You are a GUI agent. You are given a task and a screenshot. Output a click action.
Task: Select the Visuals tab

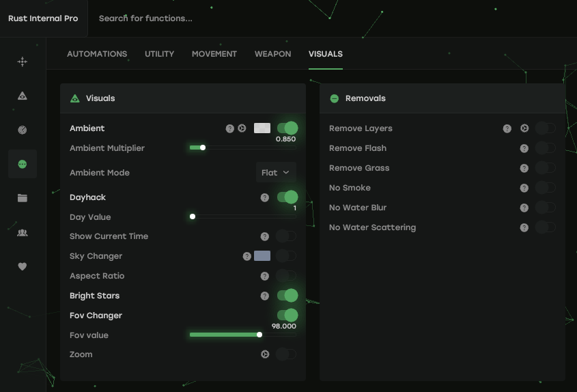pos(326,54)
